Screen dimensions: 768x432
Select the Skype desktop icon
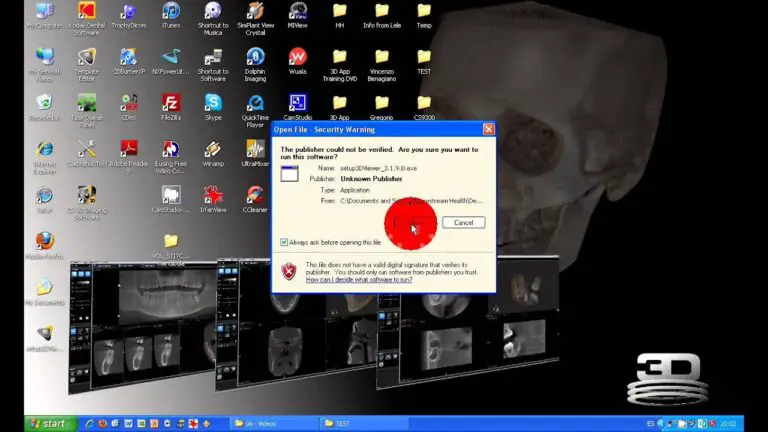[213, 108]
